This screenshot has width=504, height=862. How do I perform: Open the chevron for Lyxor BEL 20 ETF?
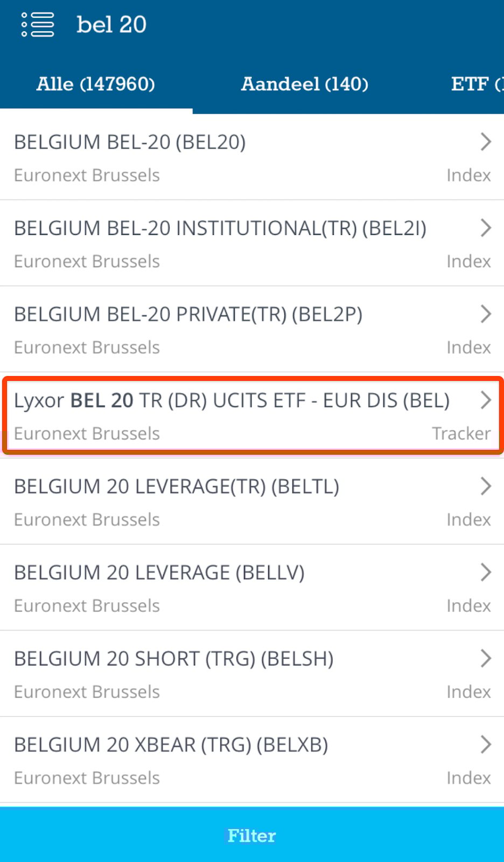point(486,400)
